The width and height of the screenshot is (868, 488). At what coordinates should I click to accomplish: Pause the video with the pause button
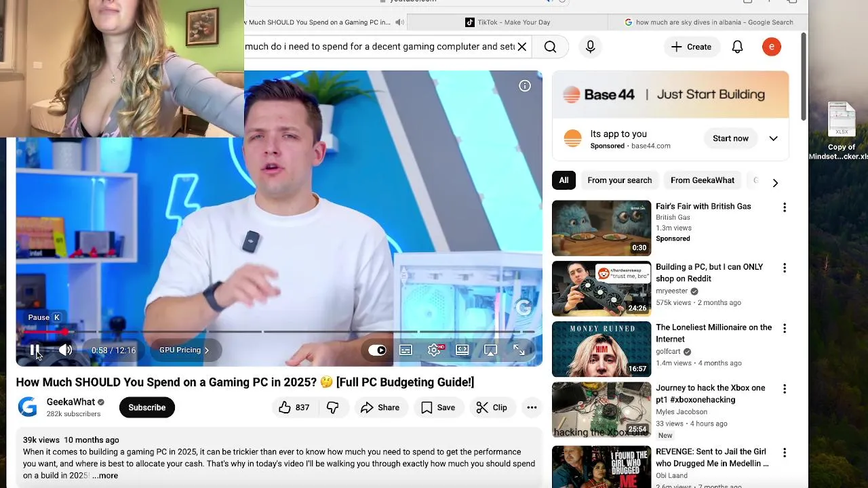pyautogui.click(x=35, y=350)
